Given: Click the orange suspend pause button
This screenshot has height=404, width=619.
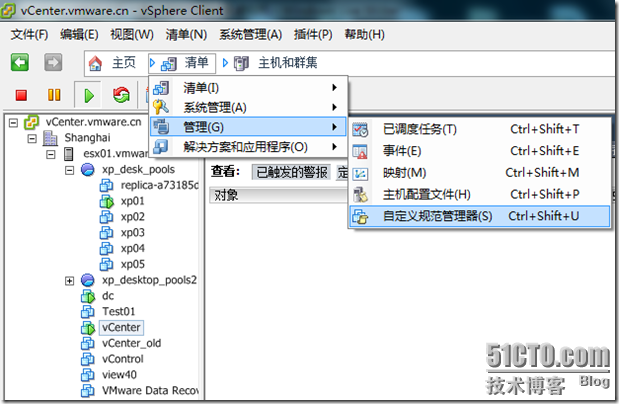Looking at the screenshot, I should click(54, 95).
